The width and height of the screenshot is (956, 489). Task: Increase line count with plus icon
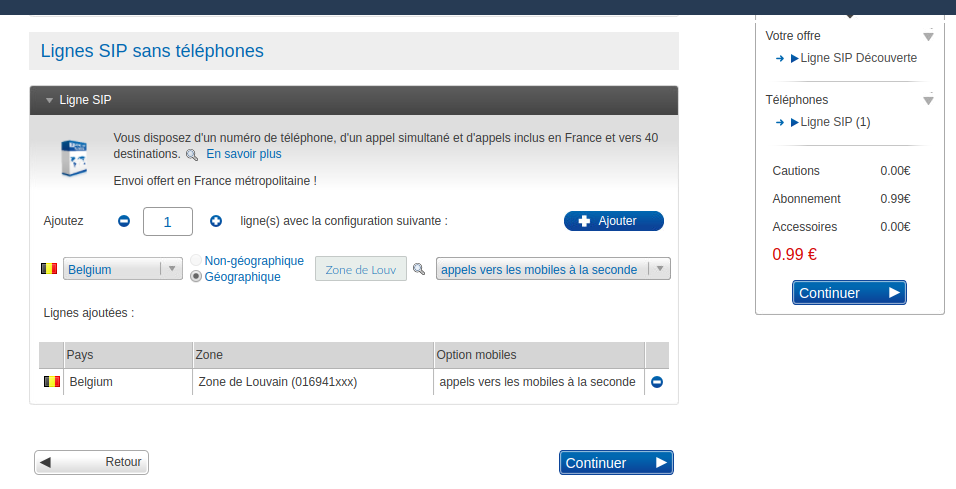click(x=216, y=221)
